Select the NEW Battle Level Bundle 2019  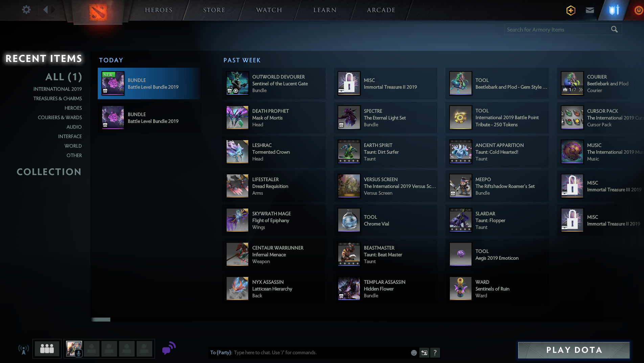click(149, 83)
